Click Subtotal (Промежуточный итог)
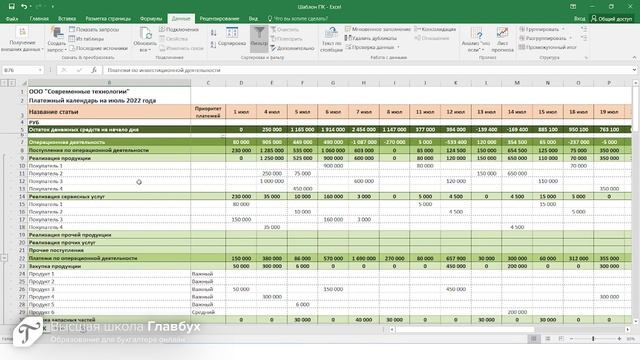Screen dimensions: 640x360 pos(547,47)
